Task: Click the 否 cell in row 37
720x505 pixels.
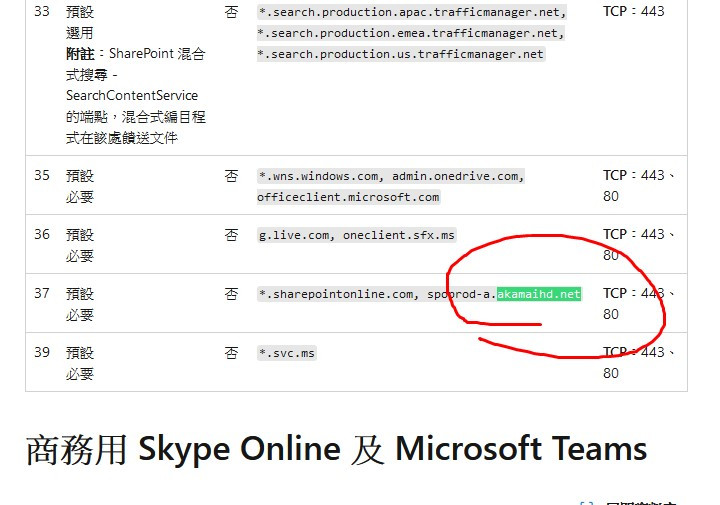Action: [x=231, y=294]
